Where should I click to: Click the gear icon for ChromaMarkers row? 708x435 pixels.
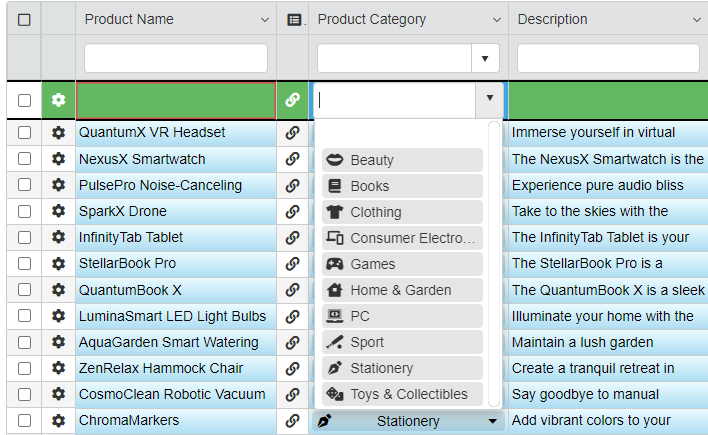58,420
